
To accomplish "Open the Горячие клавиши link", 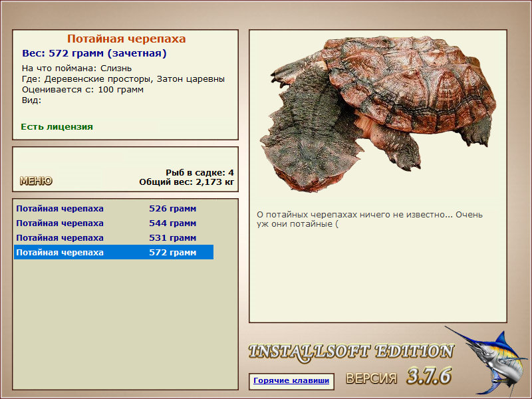I will click(291, 380).
